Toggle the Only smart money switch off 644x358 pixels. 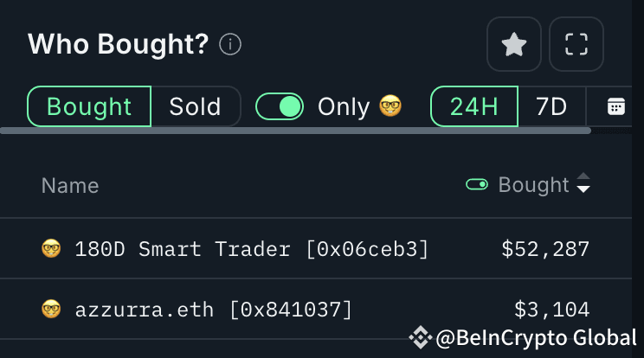point(280,107)
